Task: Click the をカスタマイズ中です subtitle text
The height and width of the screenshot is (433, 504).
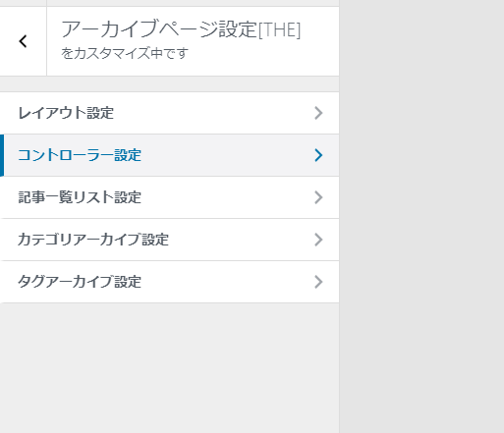Action: point(125,53)
